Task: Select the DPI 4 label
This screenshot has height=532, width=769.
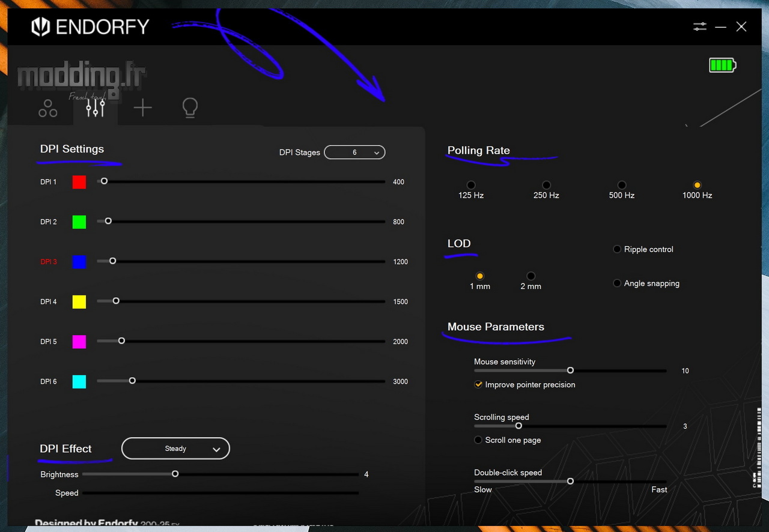Action: pyautogui.click(x=49, y=301)
